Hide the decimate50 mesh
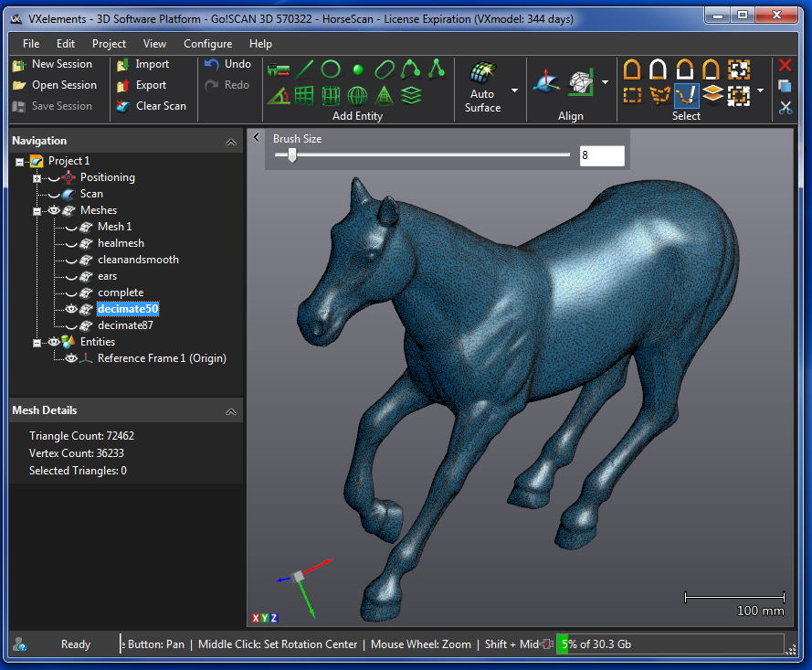 (x=71, y=309)
